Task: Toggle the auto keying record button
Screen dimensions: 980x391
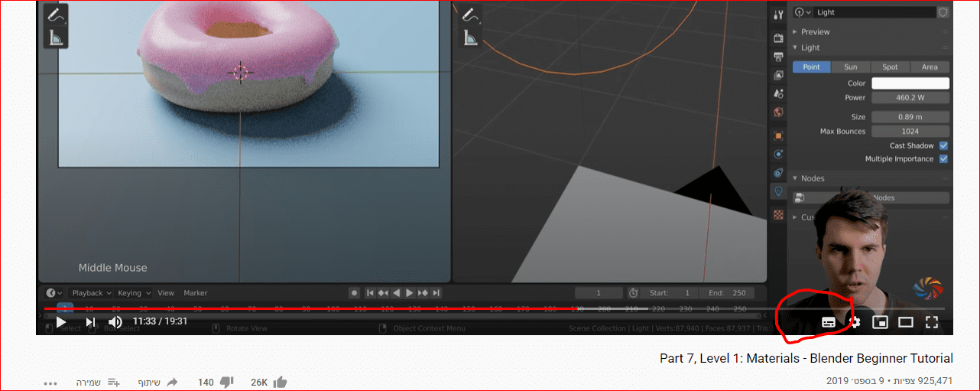Action: [354, 293]
